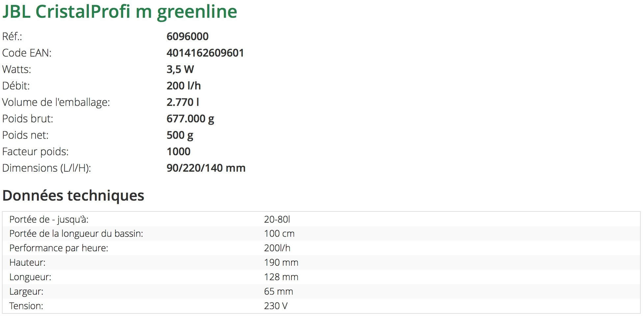Click the Poids net label
Image resolution: width=644 pixels, height=319 pixels.
click(25, 135)
